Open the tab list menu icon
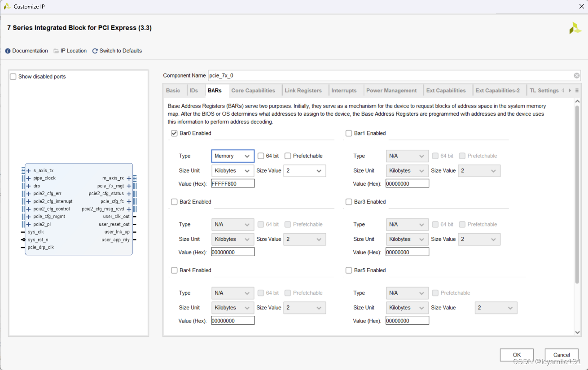588x370 pixels. pos(577,91)
